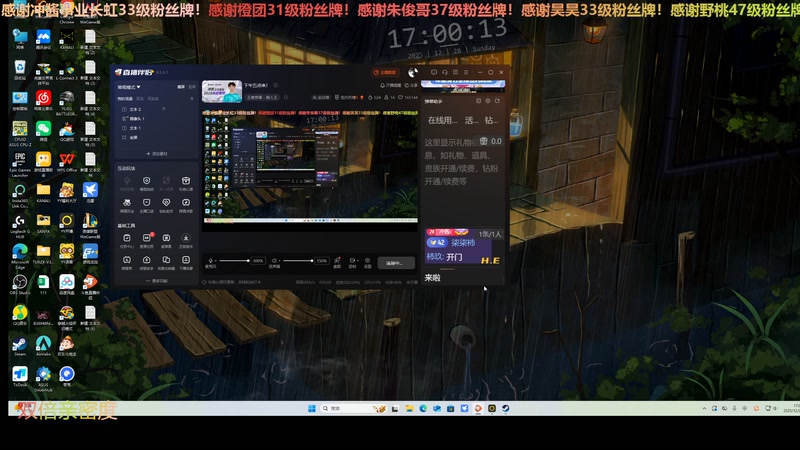Click the headset support icon in title bar
Viewport: 800px width, 450px height.
pos(444,72)
